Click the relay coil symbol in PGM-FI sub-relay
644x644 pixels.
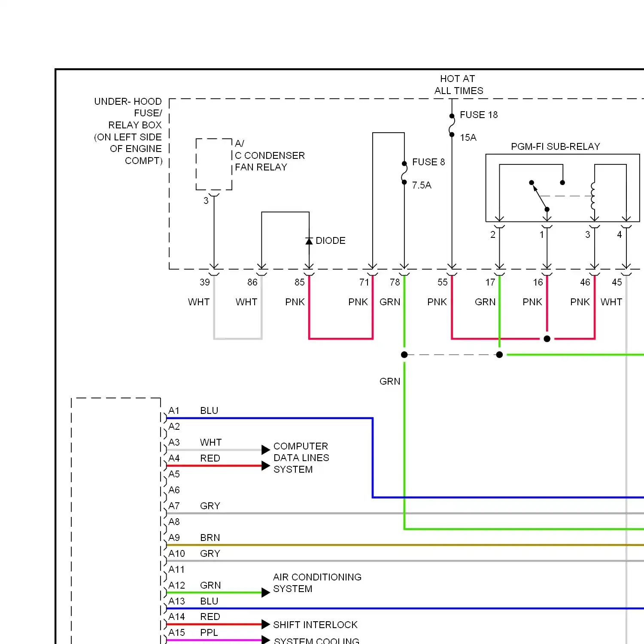[x=593, y=196]
